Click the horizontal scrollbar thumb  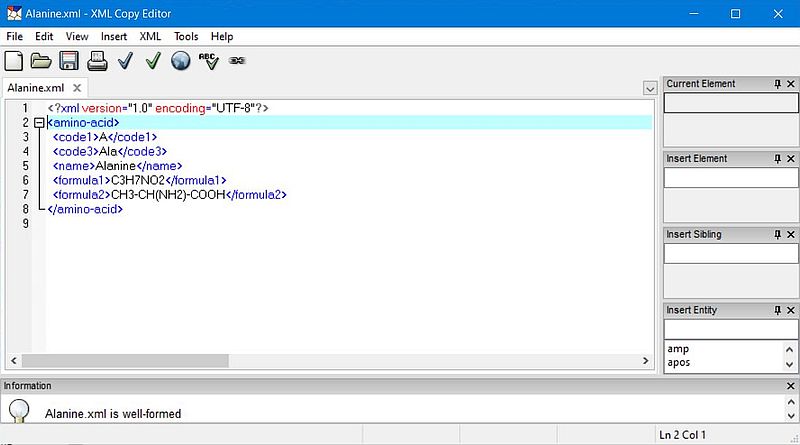click(x=125, y=361)
